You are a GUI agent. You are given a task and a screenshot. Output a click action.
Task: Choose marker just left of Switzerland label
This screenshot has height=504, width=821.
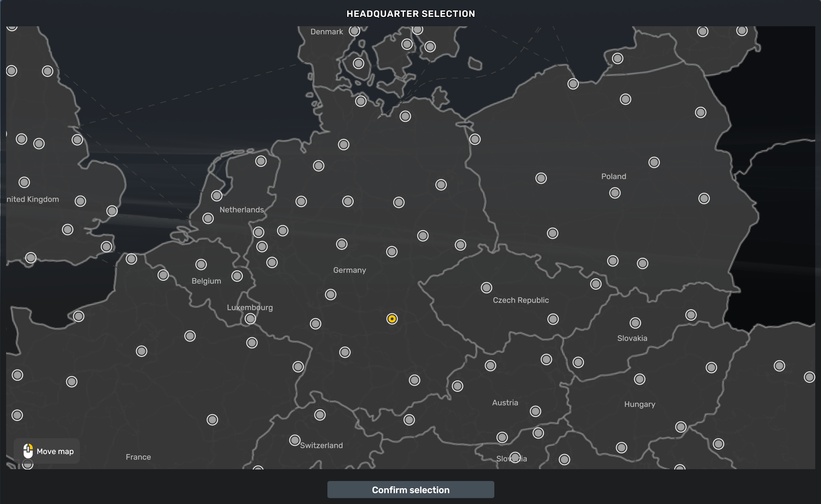[295, 440]
